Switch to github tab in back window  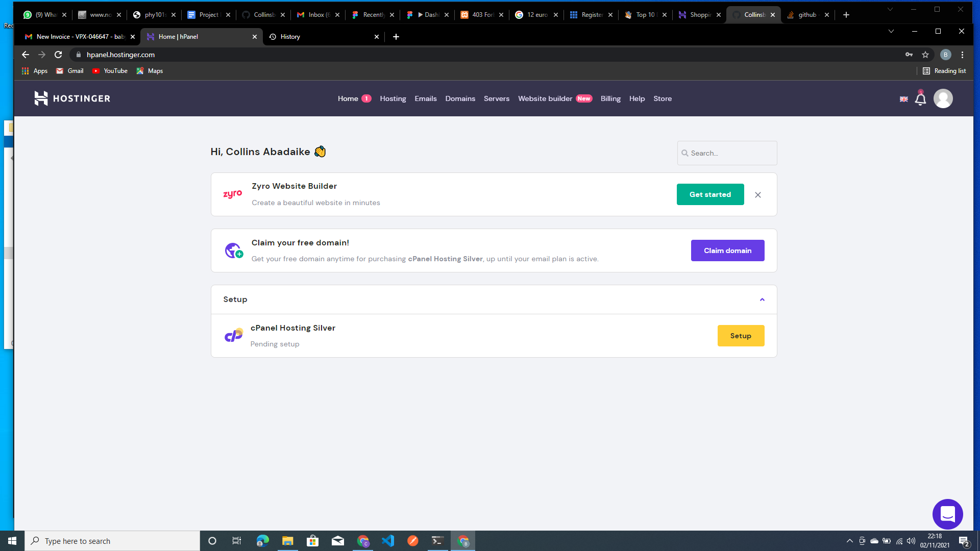pos(808,15)
